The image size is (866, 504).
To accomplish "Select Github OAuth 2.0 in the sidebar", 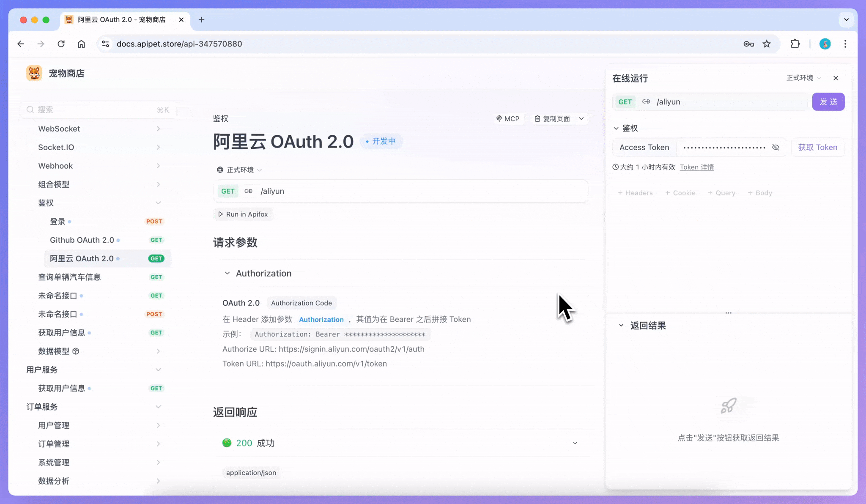I will pos(81,240).
